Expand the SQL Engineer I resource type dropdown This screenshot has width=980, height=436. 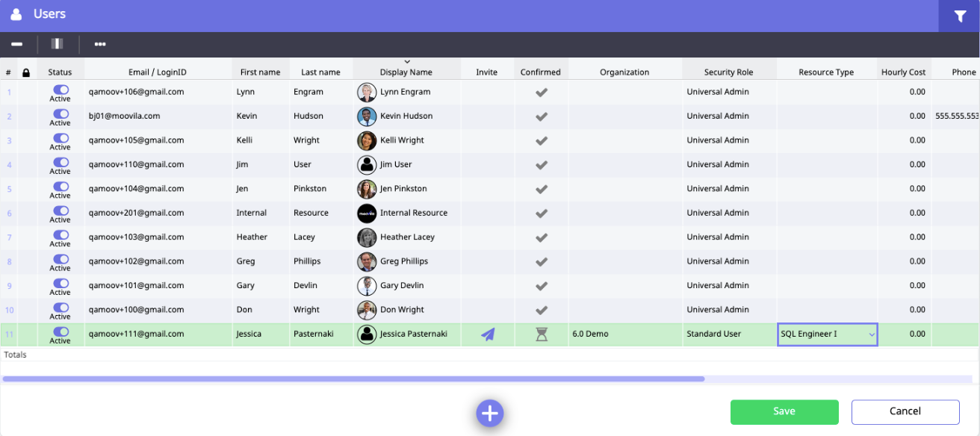click(871, 334)
